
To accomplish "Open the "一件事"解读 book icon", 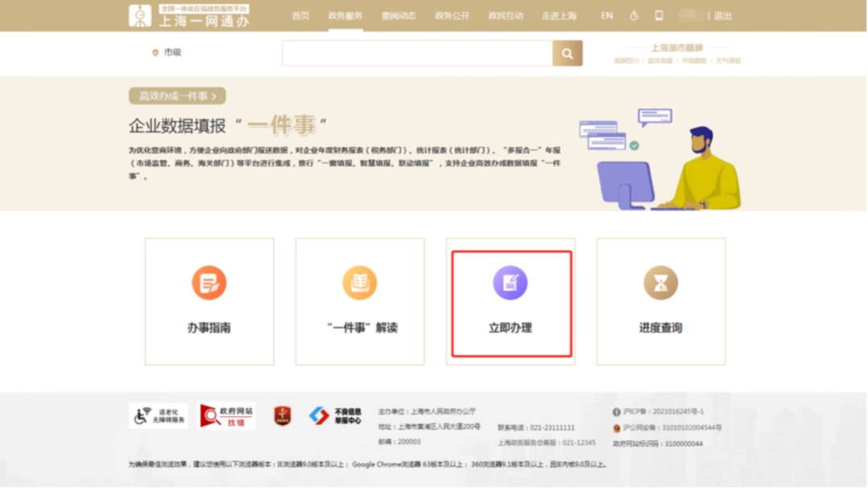I will coord(359,284).
